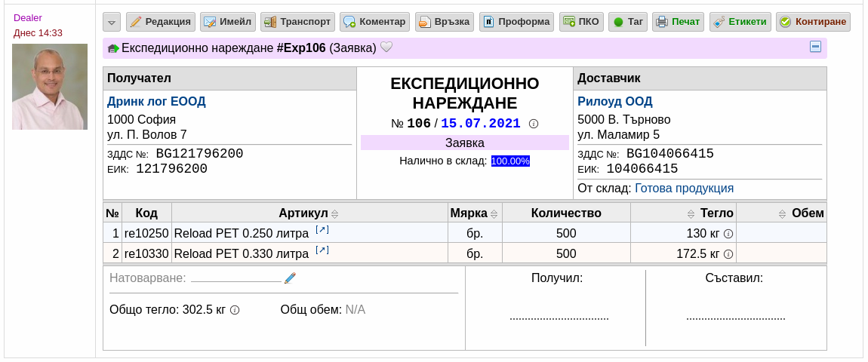
Task: Click the Dealer user avatar photo
Action: (50, 86)
